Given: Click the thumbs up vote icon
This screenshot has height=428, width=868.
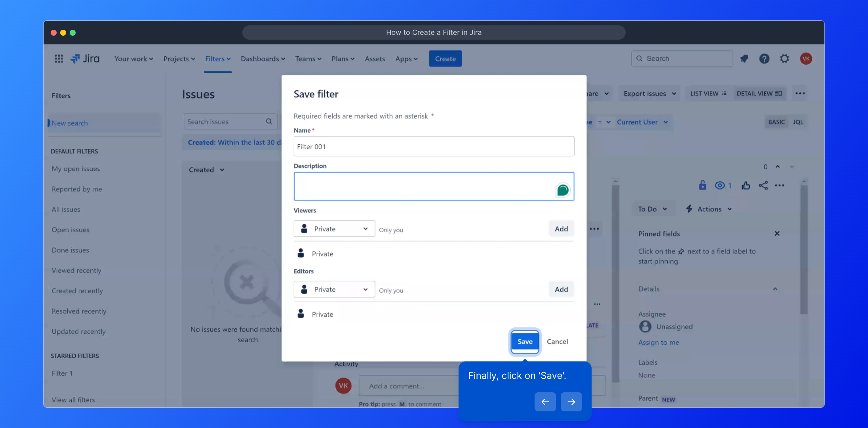Looking at the screenshot, I should click(746, 185).
